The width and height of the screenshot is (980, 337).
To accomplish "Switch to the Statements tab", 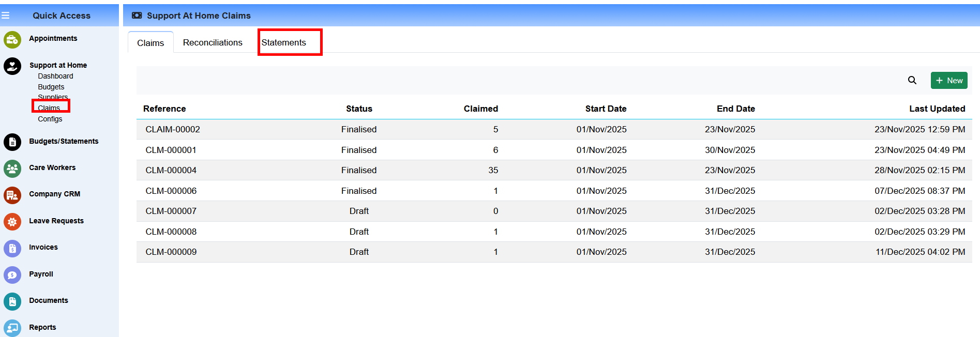I will coord(283,42).
